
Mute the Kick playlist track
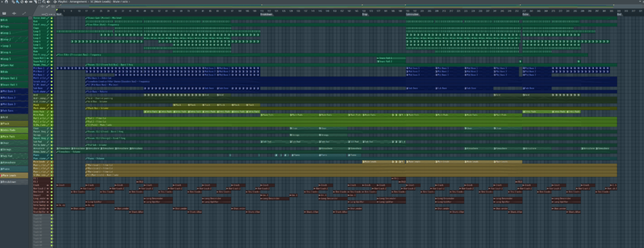coord(52,21)
